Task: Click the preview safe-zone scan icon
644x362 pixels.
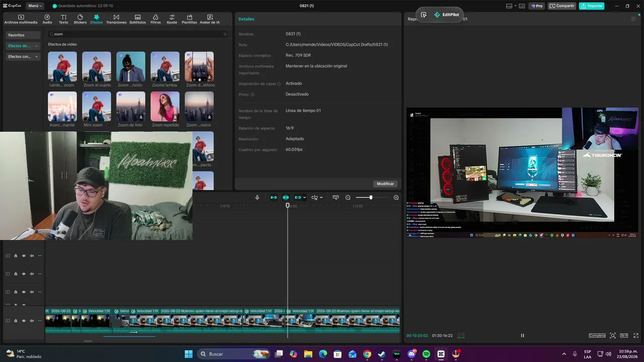Action: tap(613, 335)
